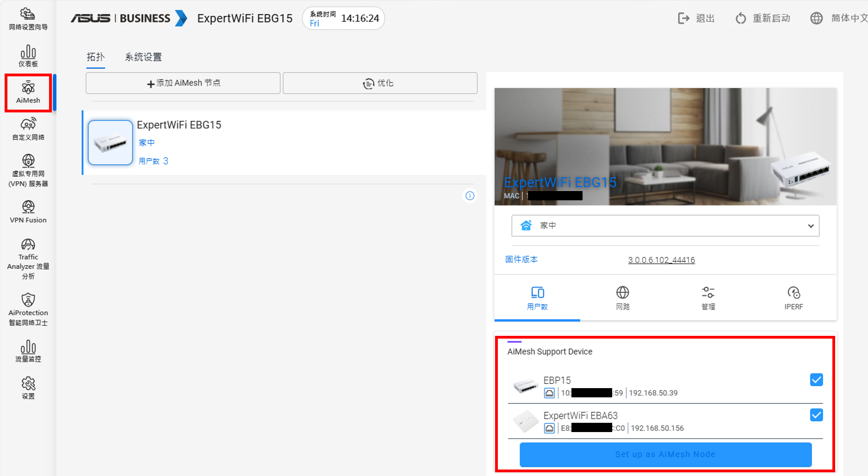Image resolution: width=868 pixels, height=476 pixels.
Task: Select the IPERF tab
Action: coord(794,298)
